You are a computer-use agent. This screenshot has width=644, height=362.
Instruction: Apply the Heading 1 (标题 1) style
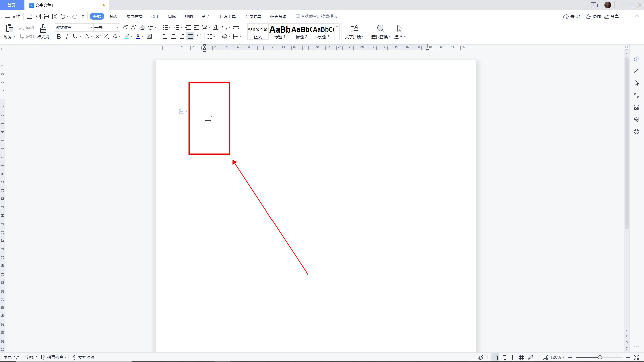click(280, 32)
